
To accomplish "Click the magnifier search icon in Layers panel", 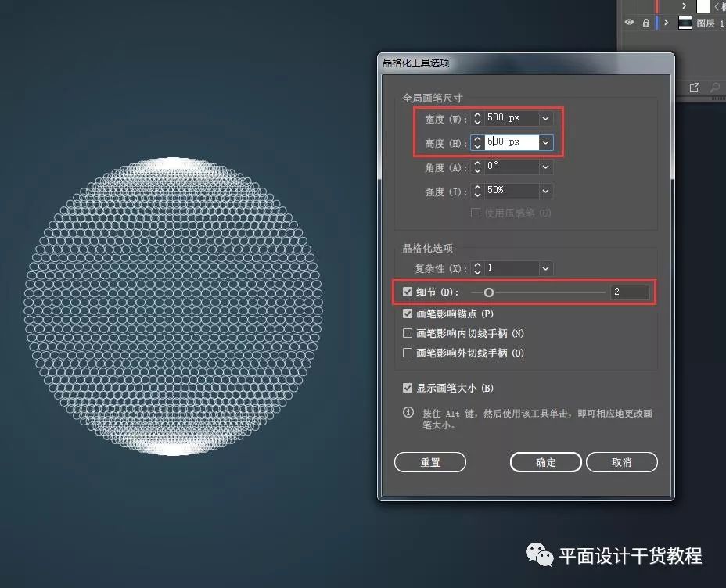I will pyautogui.click(x=715, y=87).
